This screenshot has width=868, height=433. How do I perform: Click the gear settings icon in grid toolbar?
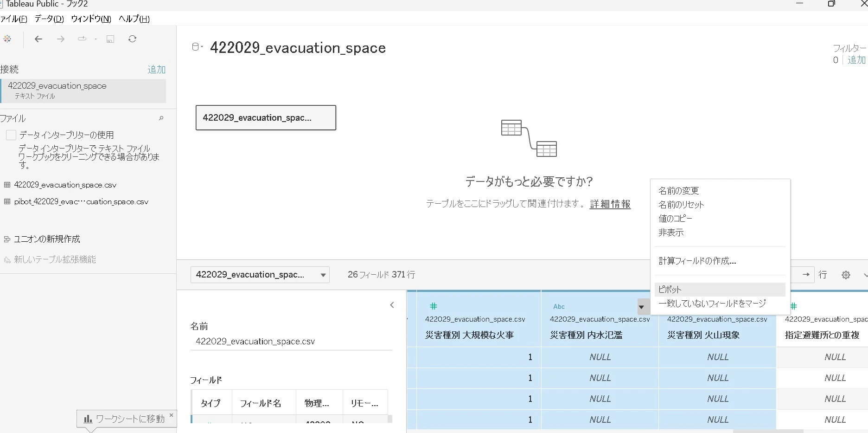(846, 275)
